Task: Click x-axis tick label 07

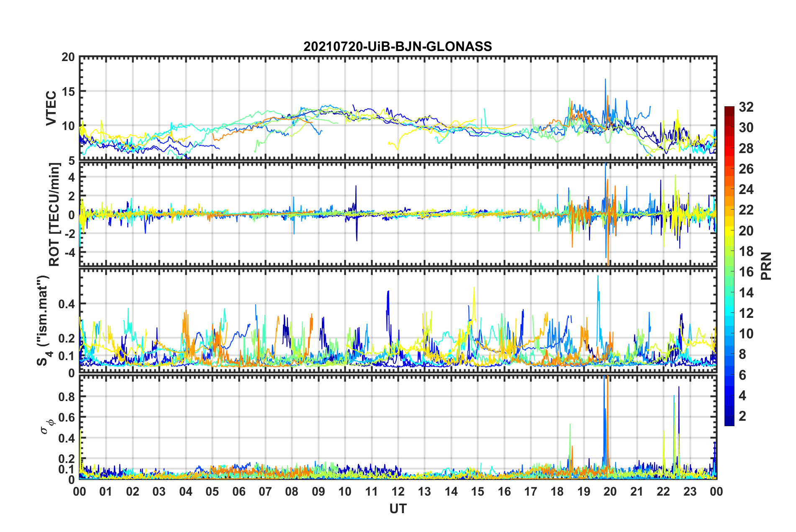Action: 265,491
